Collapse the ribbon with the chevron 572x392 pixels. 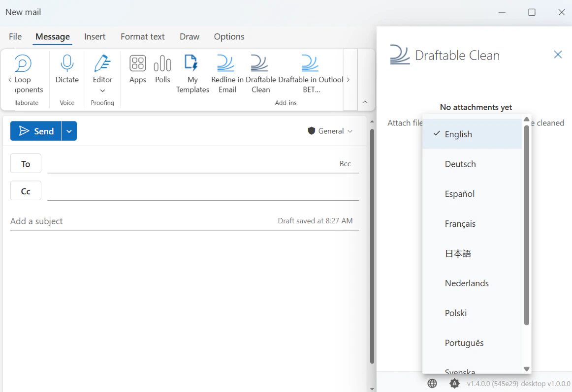(x=365, y=102)
